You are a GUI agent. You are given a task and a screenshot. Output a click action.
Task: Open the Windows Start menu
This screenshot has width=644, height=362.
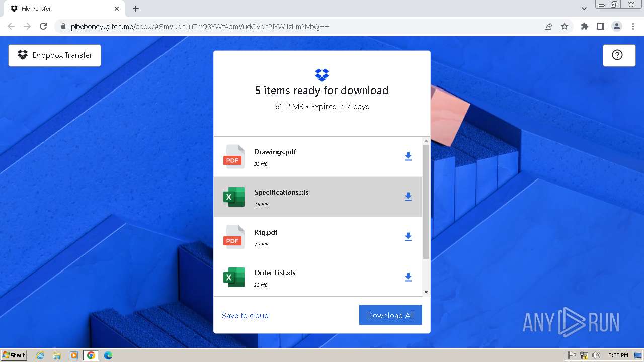[x=14, y=355]
